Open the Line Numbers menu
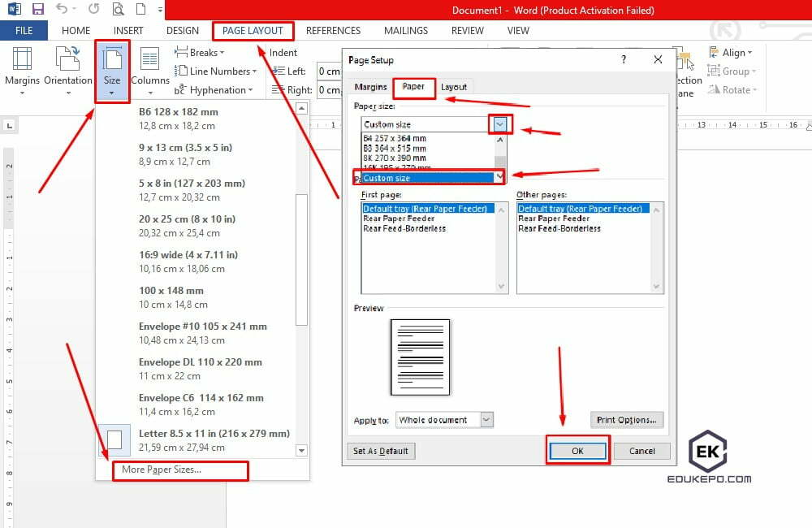The image size is (812, 528). [215, 71]
